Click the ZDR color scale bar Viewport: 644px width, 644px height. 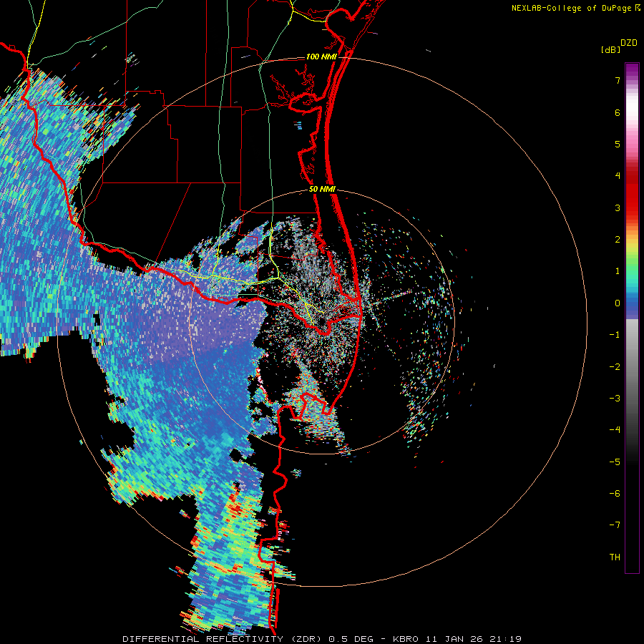pos(632,318)
